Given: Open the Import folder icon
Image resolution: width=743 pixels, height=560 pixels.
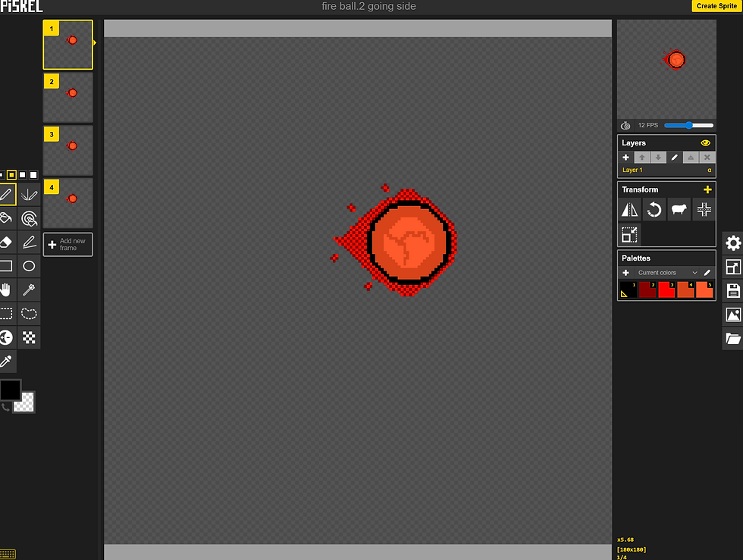Looking at the screenshot, I should point(733,338).
